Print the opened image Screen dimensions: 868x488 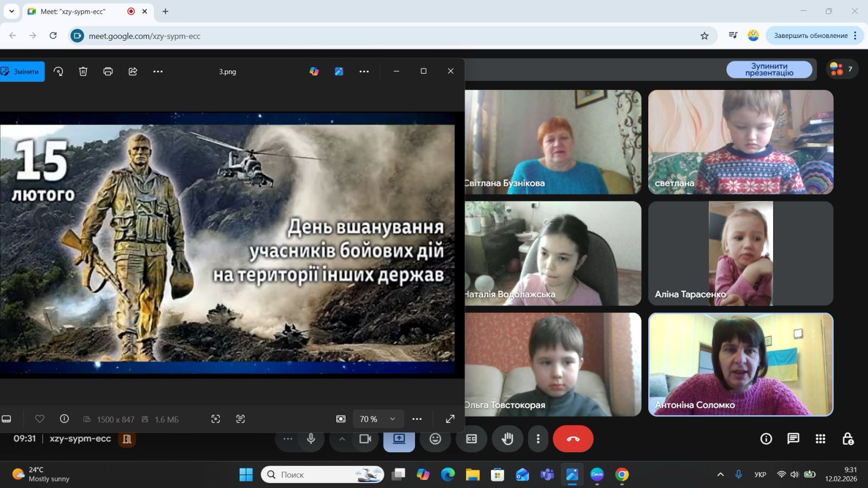click(108, 72)
